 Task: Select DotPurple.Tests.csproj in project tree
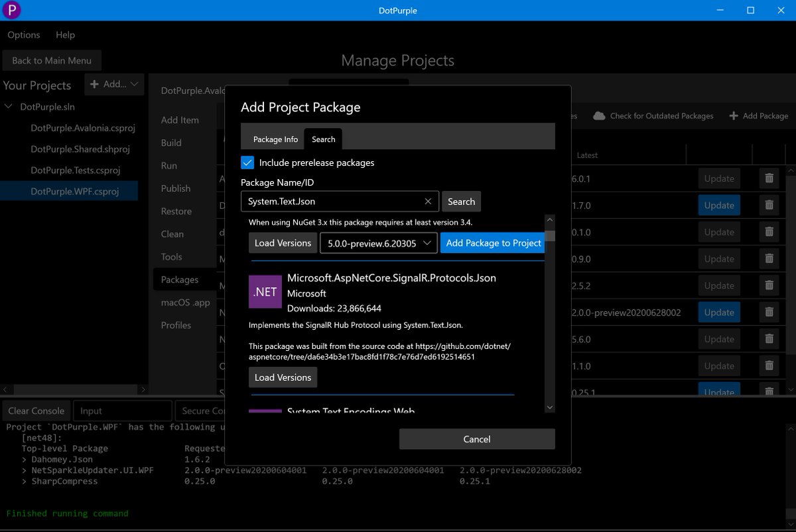click(76, 170)
